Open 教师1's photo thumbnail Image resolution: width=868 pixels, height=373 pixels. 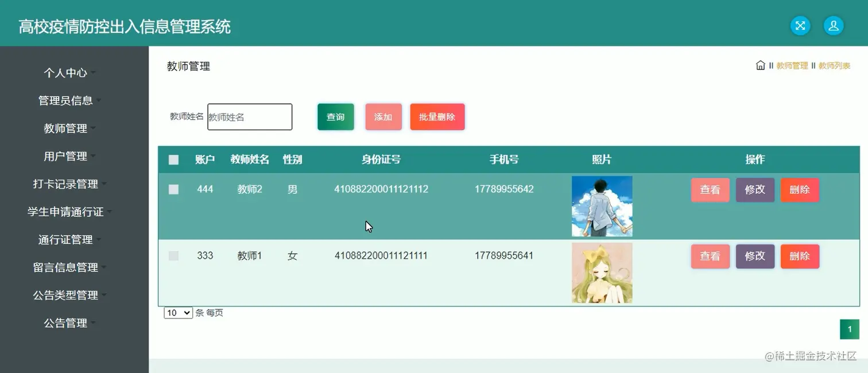coord(602,273)
